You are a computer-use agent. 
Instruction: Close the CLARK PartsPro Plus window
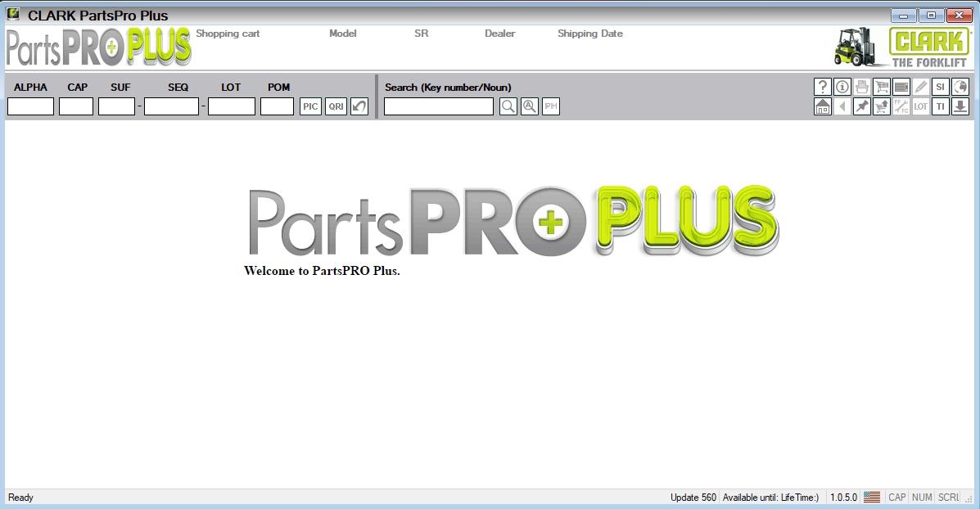point(960,15)
